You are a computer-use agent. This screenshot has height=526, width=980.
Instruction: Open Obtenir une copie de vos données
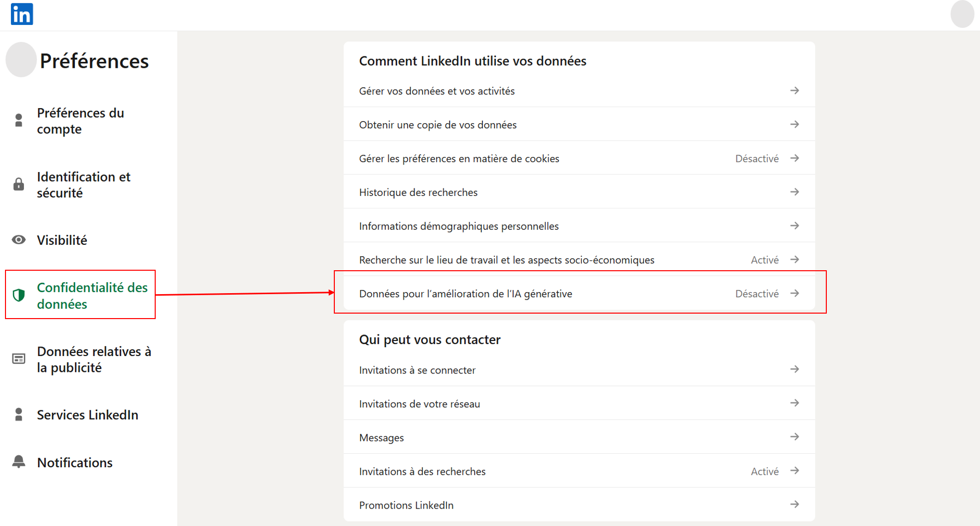[438, 125]
